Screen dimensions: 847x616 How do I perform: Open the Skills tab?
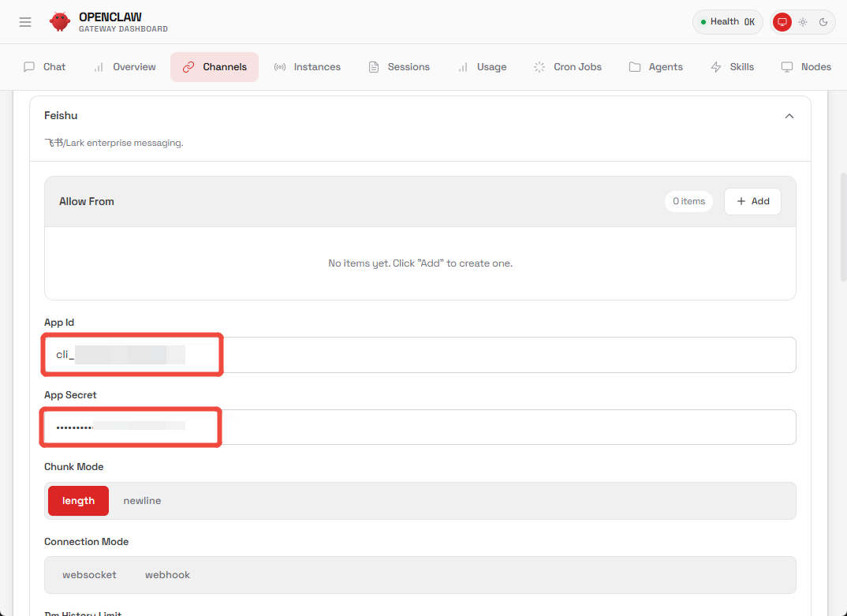point(732,67)
